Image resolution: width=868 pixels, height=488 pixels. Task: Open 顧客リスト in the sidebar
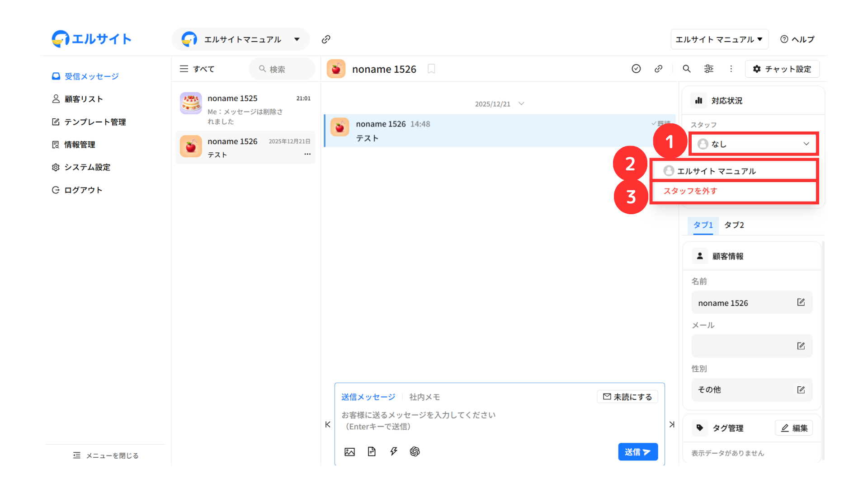tap(83, 99)
